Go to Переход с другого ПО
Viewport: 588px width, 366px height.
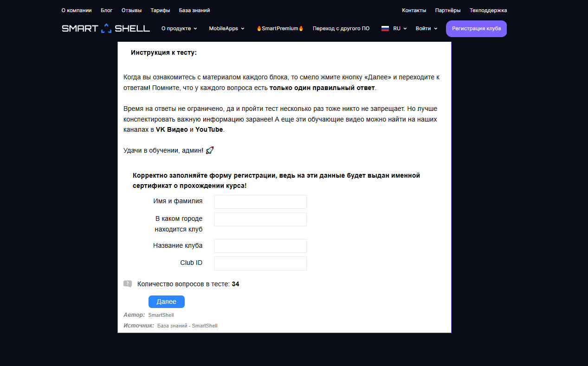pyautogui.click(x=341, y=28)
